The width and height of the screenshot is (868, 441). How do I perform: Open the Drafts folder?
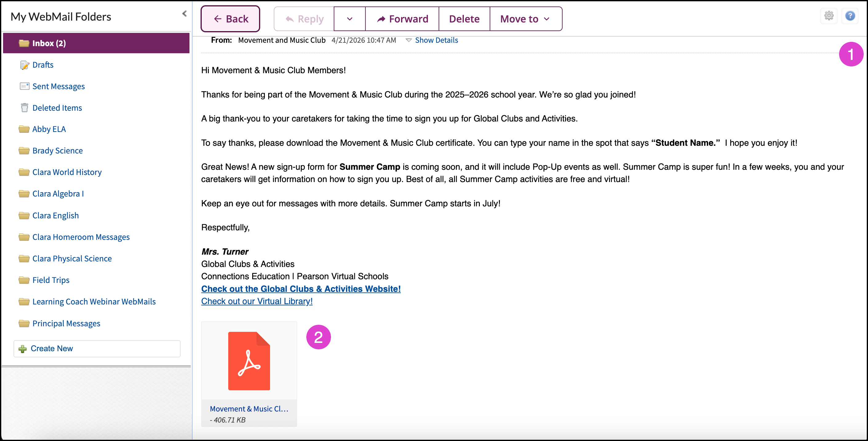tap(43, 65)
